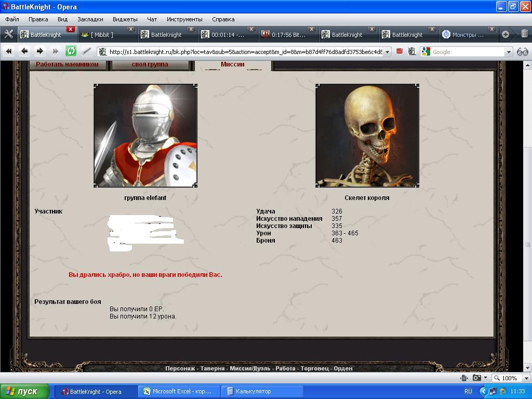Click the Миссия/Дуэль footer link

click(x=250, y=368)
